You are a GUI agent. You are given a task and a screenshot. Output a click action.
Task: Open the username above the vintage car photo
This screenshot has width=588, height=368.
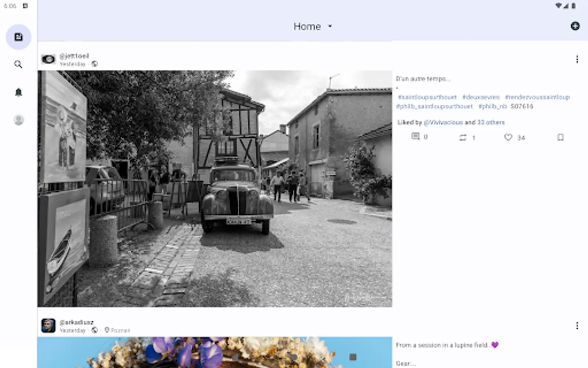point(74,56)
